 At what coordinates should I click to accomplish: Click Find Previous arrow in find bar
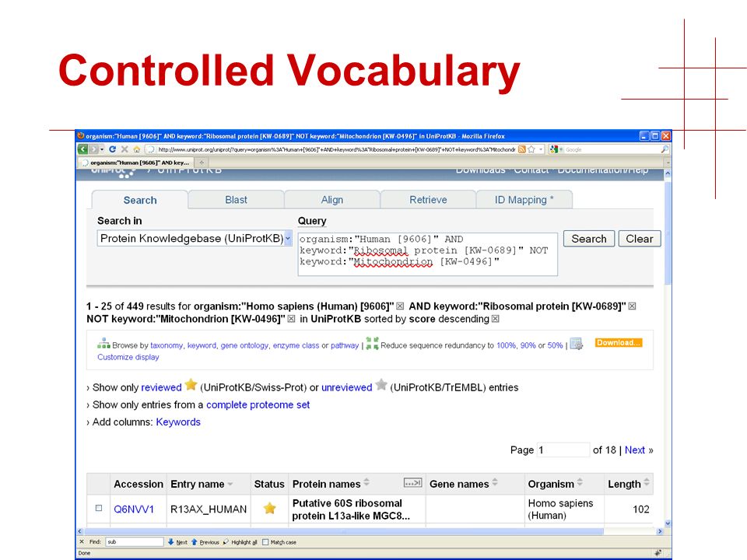(x=195, y=542)
